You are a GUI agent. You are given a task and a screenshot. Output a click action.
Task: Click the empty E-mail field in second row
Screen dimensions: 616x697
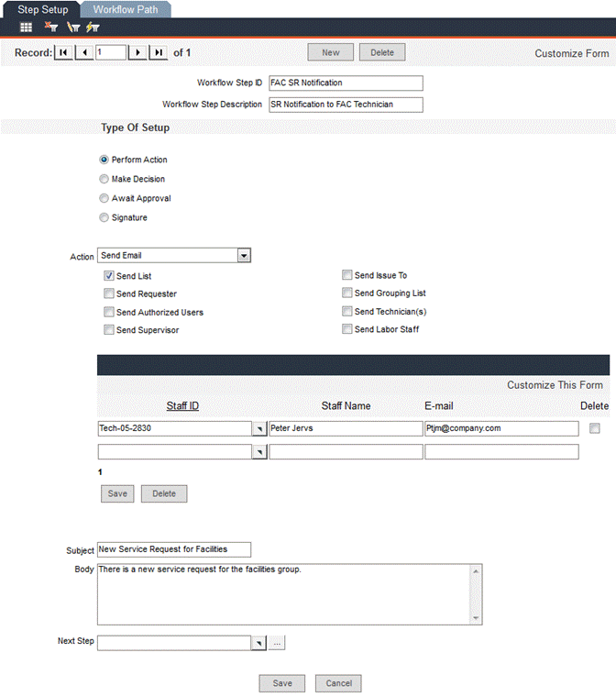click(x=501, y=452)
